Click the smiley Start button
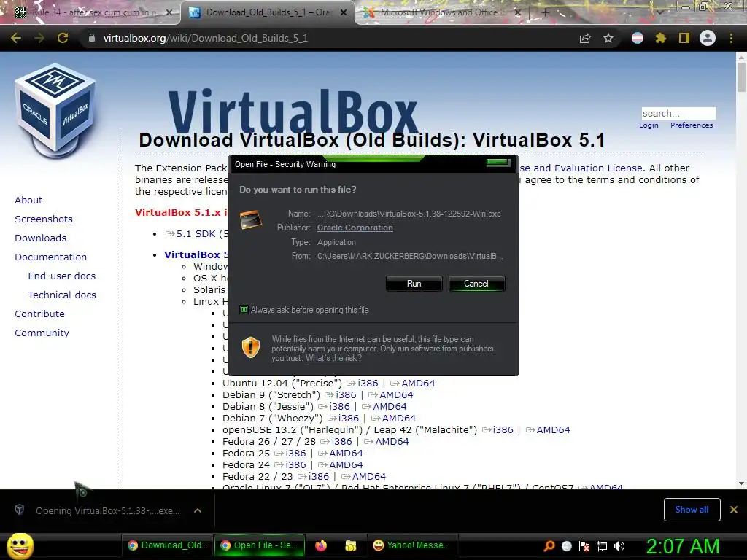 (20, 546)
